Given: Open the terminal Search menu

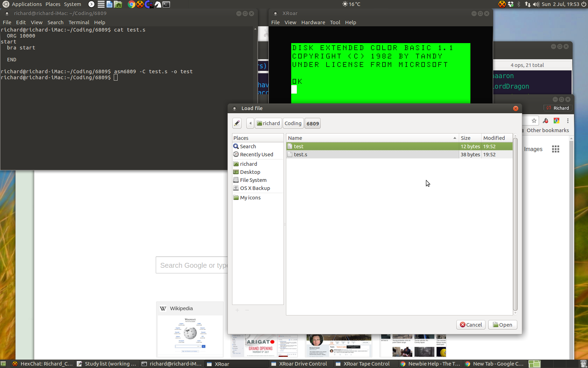Looking at the screenshot, I should pos(55,22).
